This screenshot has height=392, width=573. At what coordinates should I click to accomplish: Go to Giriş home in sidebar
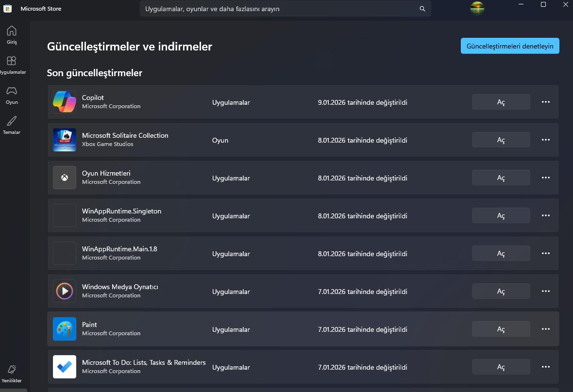[x=12, y=35]
